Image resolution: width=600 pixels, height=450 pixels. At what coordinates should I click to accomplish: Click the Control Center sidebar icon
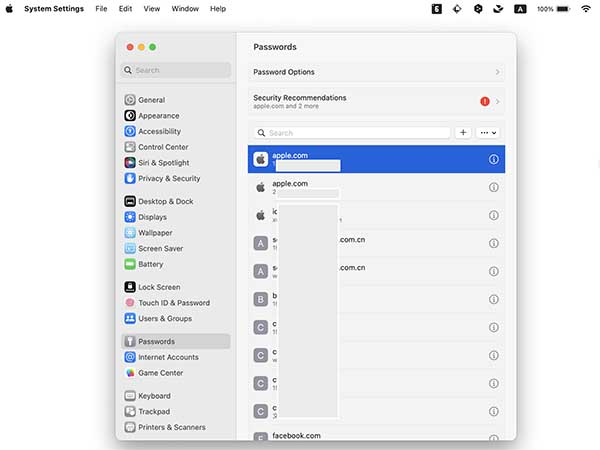[x=130, y=147]
